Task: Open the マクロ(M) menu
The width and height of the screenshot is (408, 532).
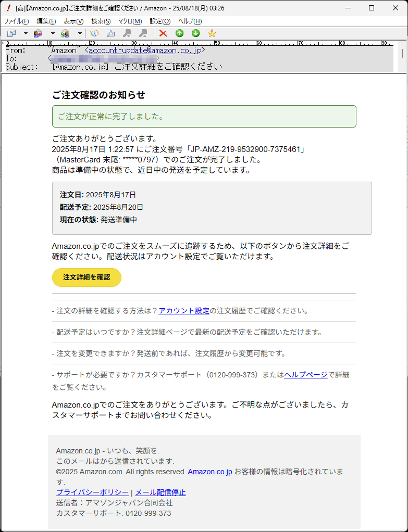Action: click(130, 21)
